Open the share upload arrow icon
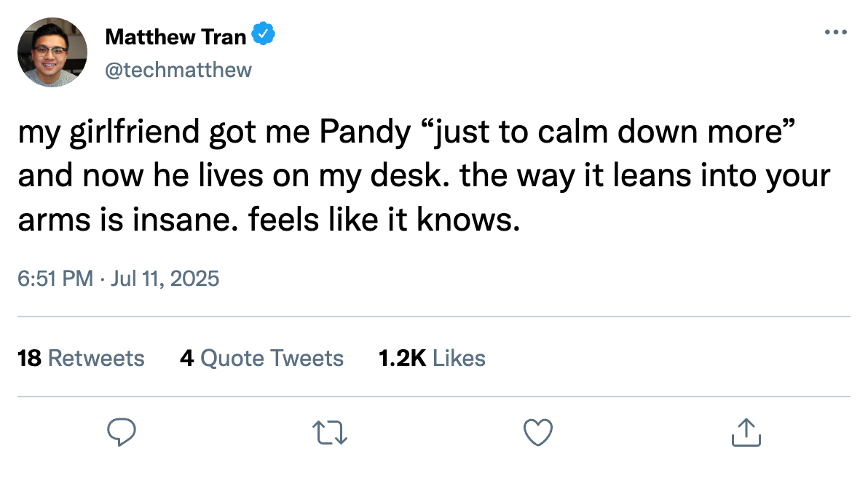This screenshot has width=868, height=486. 746,432
